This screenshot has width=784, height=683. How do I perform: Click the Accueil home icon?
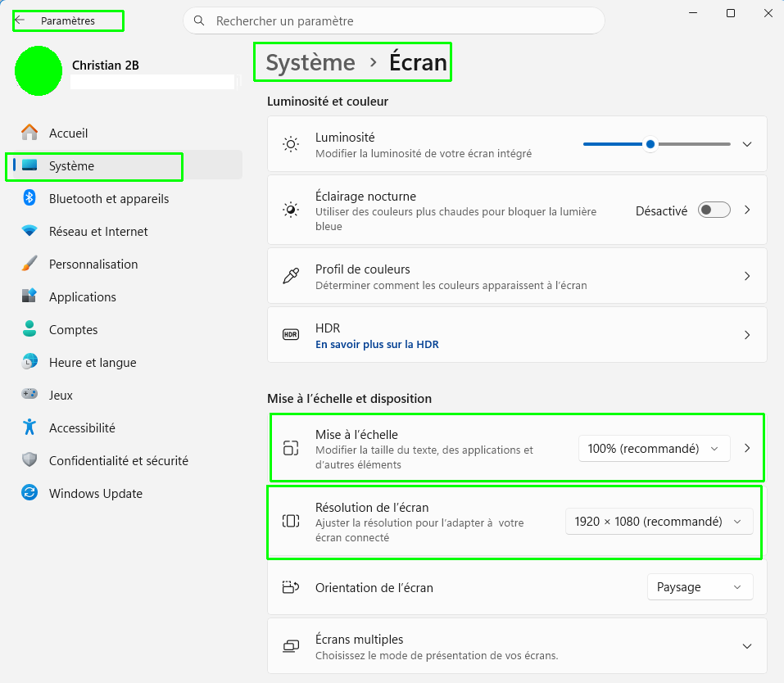point(29,133)
